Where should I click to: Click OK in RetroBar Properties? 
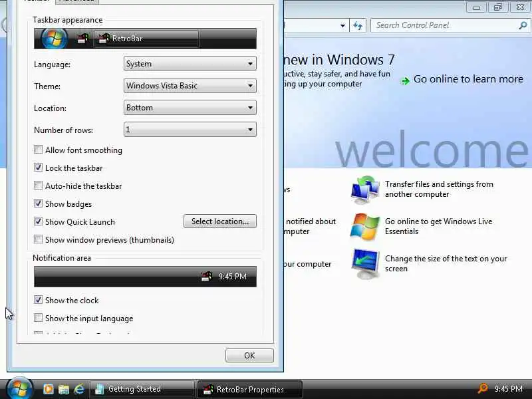tap(249, 356)
